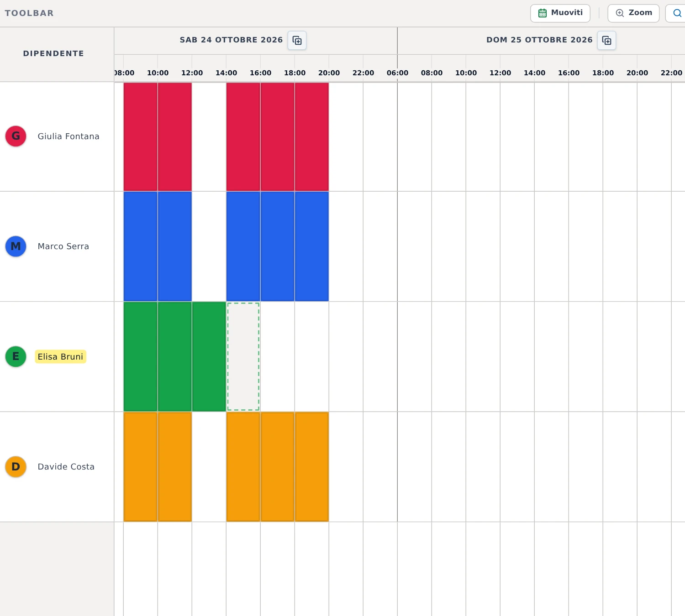
Task: Click the DIPENDENTE column header
Action: tap(53, 53)
